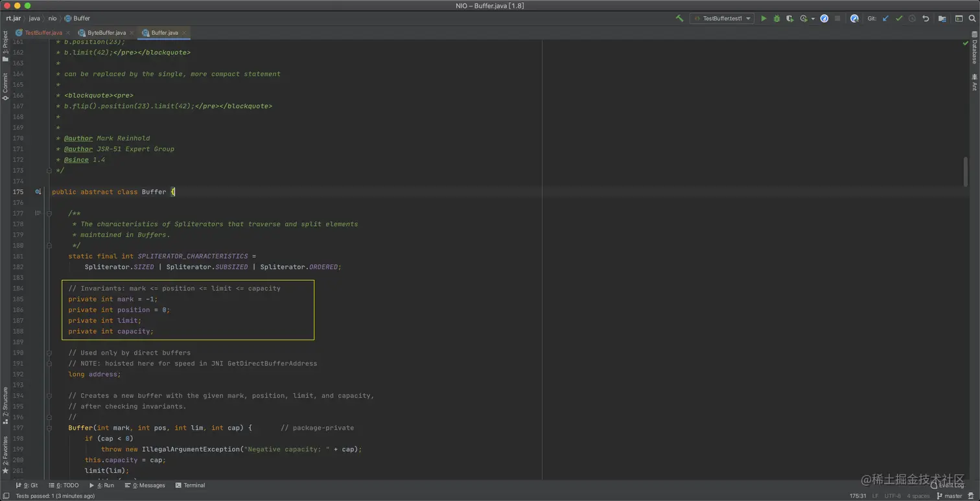Open the Favorites tool window
The image size is (980, 501).
[5, 456]
